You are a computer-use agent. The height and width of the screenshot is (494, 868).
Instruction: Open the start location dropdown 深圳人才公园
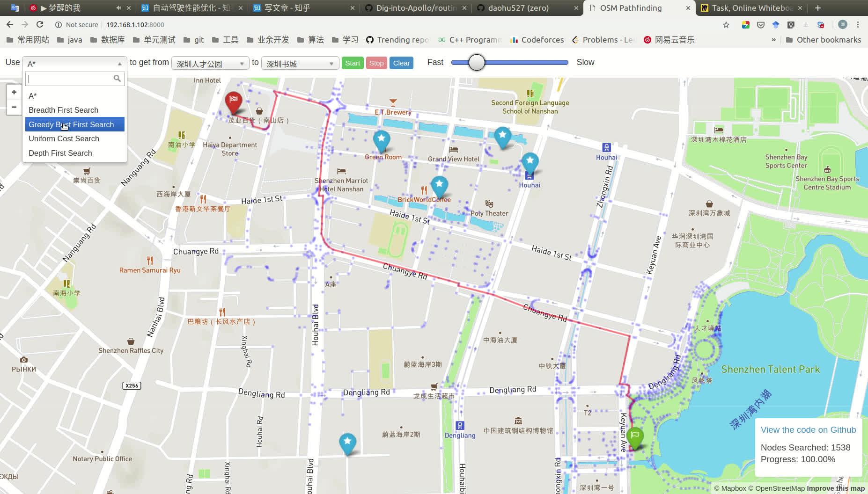click(x=210, y=63)
